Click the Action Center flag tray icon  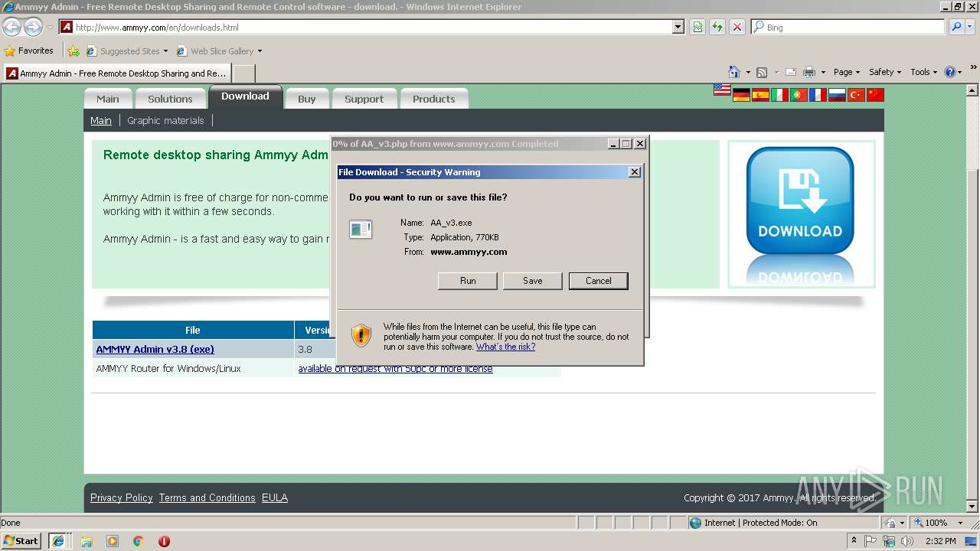[x=871, y=541]
